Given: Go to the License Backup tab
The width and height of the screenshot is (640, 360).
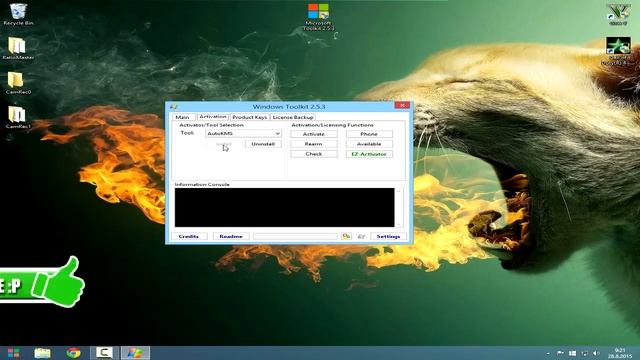Looking at the screenshot, I should point(293,117).
